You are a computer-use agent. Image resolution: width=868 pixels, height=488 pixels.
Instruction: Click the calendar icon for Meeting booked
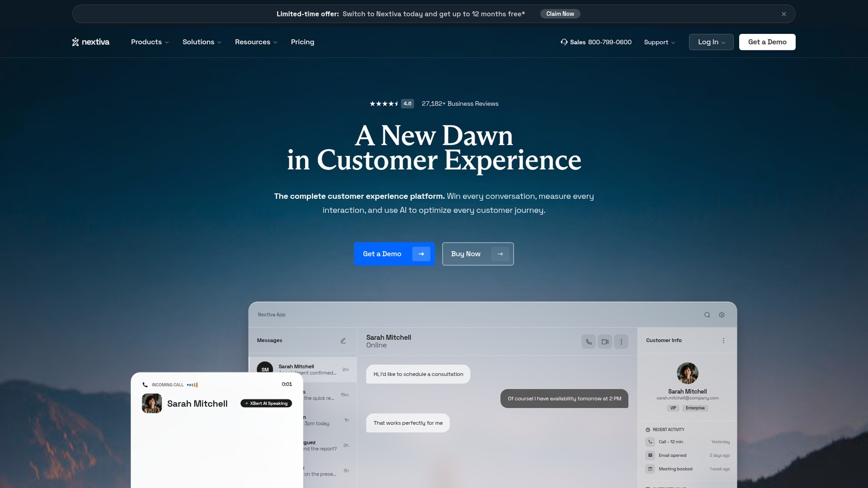[x=650, y=469]
